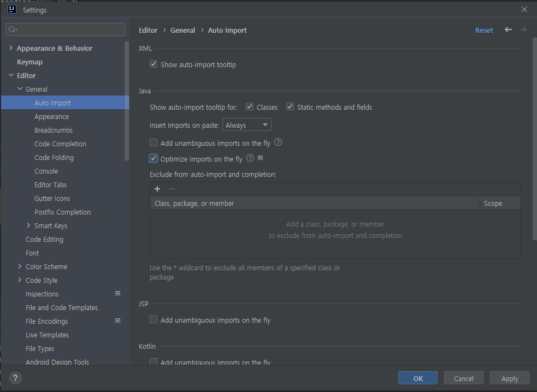537x392 pixels.
Task: Enable Kotlin Add unambiguous imports checkbox
Action: [154, 361]
